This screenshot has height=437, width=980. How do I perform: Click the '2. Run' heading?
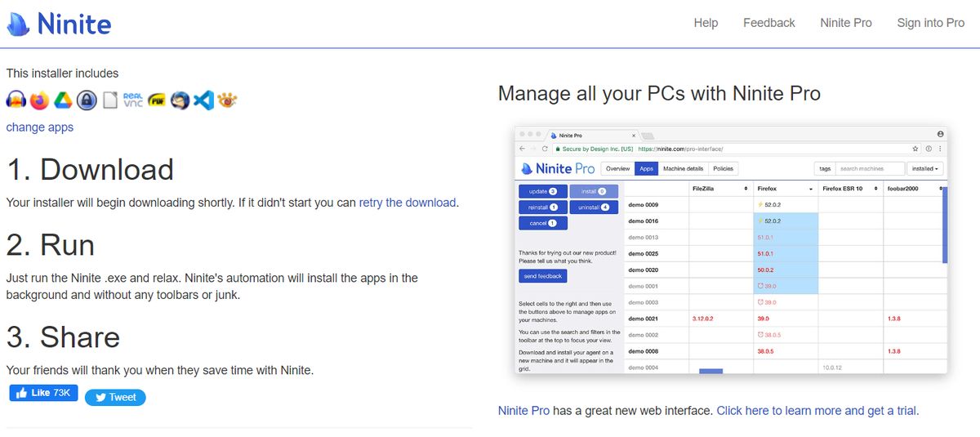click(51, 245)
